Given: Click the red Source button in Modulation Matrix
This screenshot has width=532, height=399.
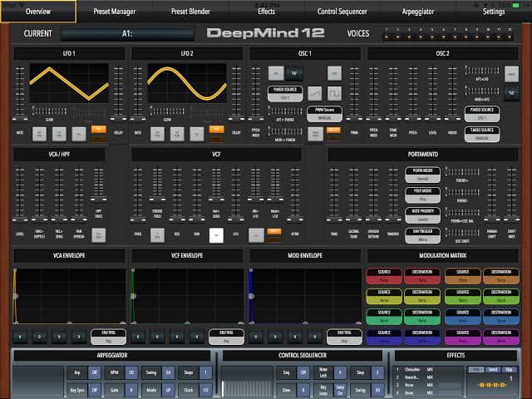Looking at the screenshot, I should [386, 276].
